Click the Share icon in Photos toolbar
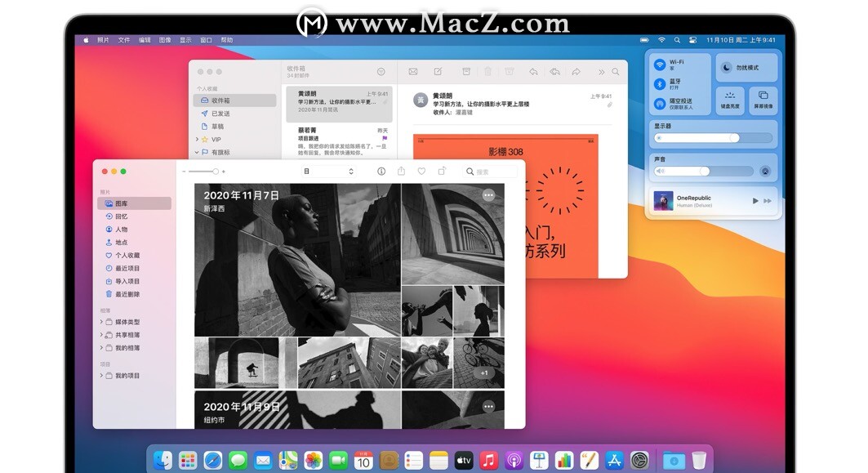This screenshot has width=868, height=473. (402, 171)
